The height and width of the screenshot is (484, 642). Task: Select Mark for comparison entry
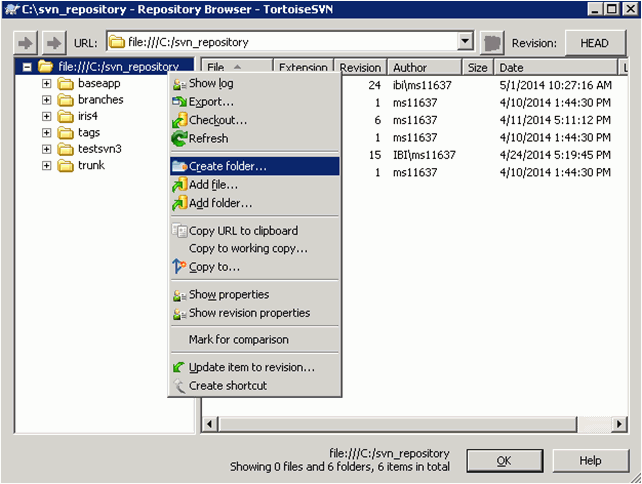255,339
